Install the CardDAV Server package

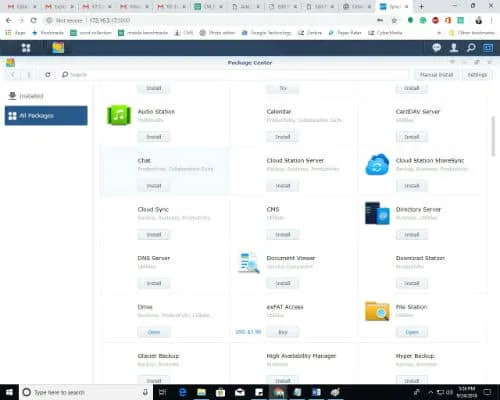click(412, 137)
